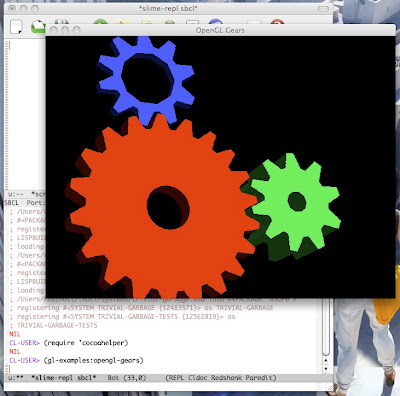Click the scroll up arrow in REPL
This screenshot has height=396, width=400.
(x=326, y=361)
